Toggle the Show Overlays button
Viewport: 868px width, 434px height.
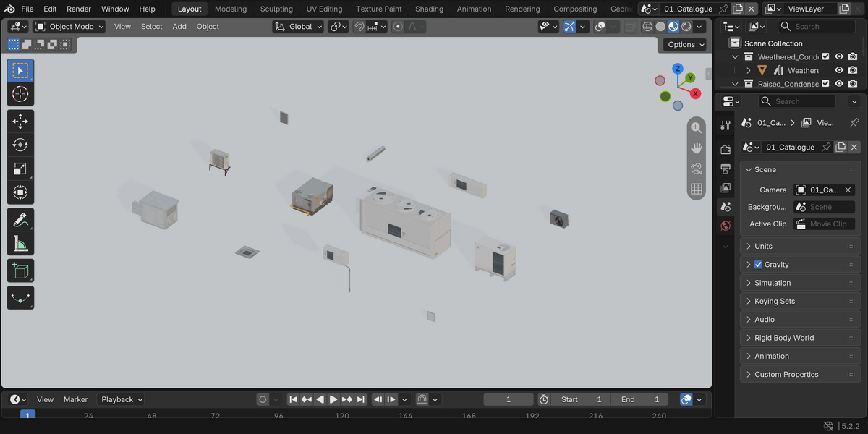(x=600, y=27)
